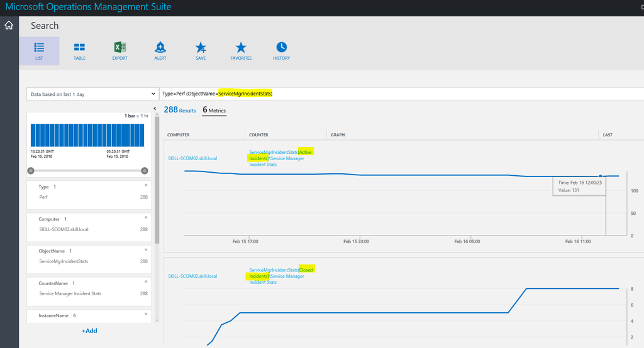The width and height of the screenshot is (644, 348).
Task: Click the Search page heading
Action: pos(45,26)
